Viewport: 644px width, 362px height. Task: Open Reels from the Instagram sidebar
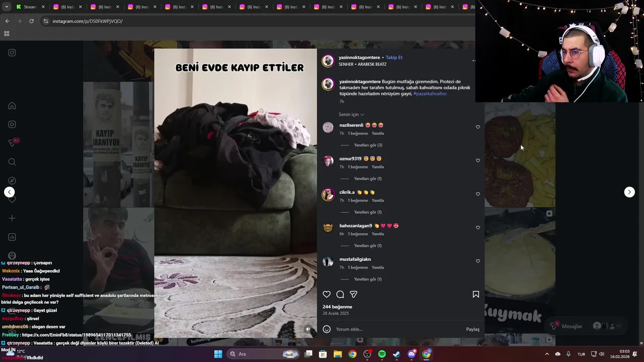tap(12, 124)
